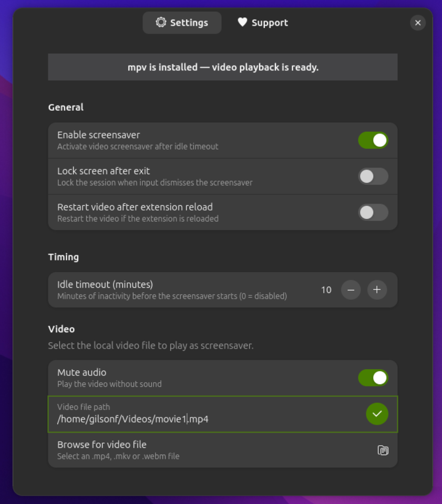Select the Settings tab
The image size is (442, 504).
click(182, 23)
